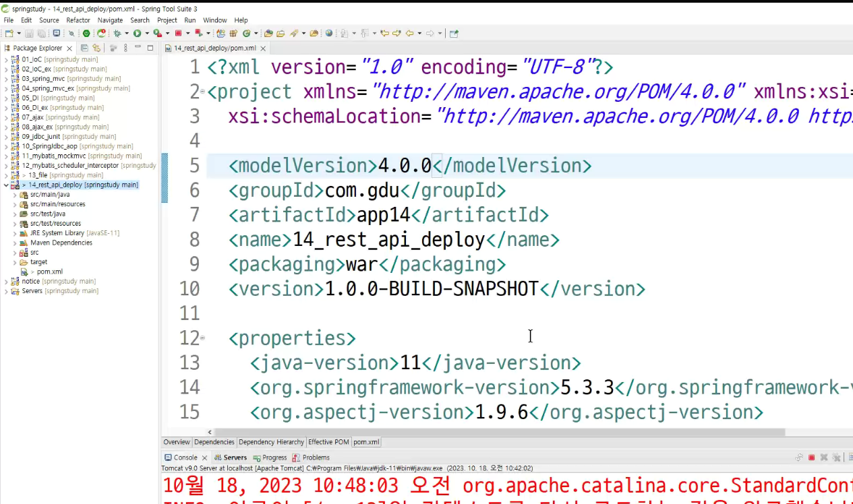853x504 pixels.
Task: Collapse the 14_rest_api_deploy project
Action: click(x=6, y=185)
